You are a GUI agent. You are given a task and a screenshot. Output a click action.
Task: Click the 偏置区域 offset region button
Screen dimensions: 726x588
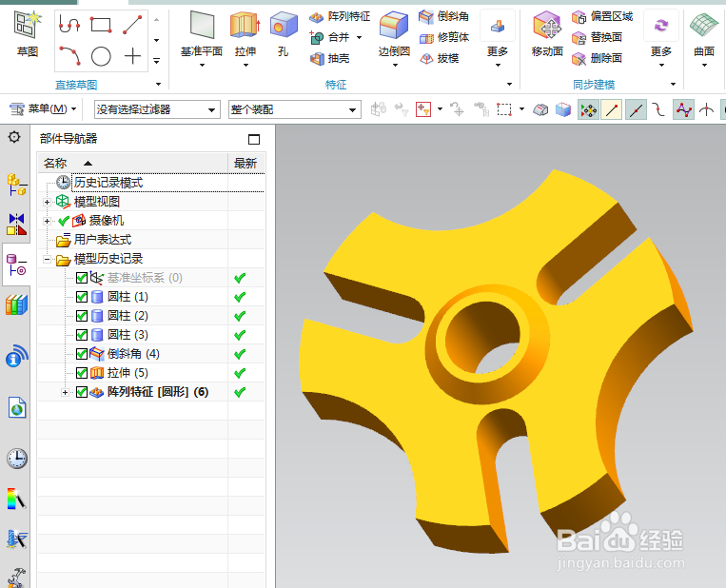click(x=602, y=17)
